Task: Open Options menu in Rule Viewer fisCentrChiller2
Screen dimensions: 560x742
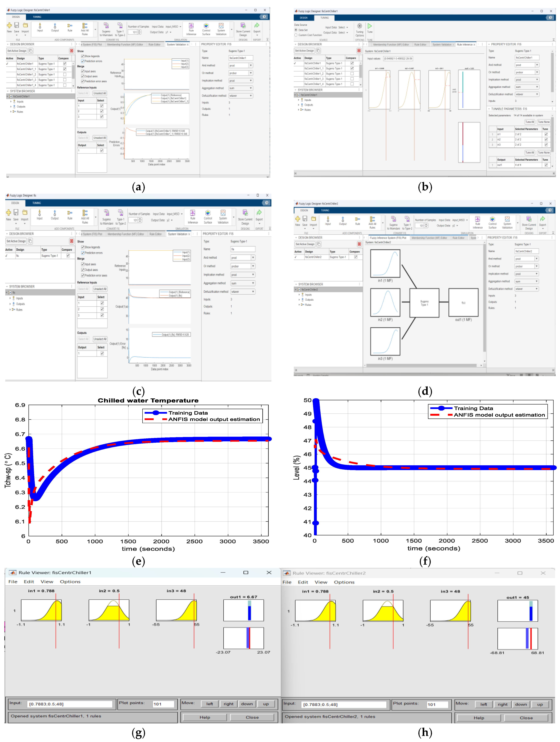Action: click(344, 582)
